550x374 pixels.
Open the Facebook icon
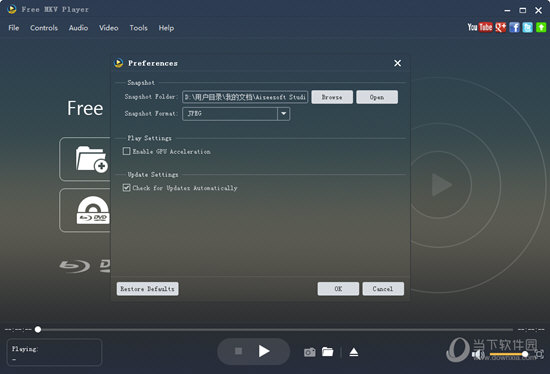[x=514, y=27]
